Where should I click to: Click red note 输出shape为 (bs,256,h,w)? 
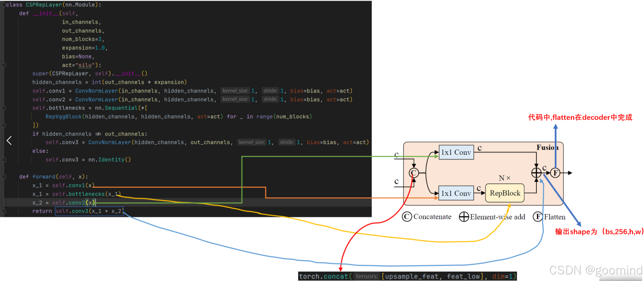599,232
